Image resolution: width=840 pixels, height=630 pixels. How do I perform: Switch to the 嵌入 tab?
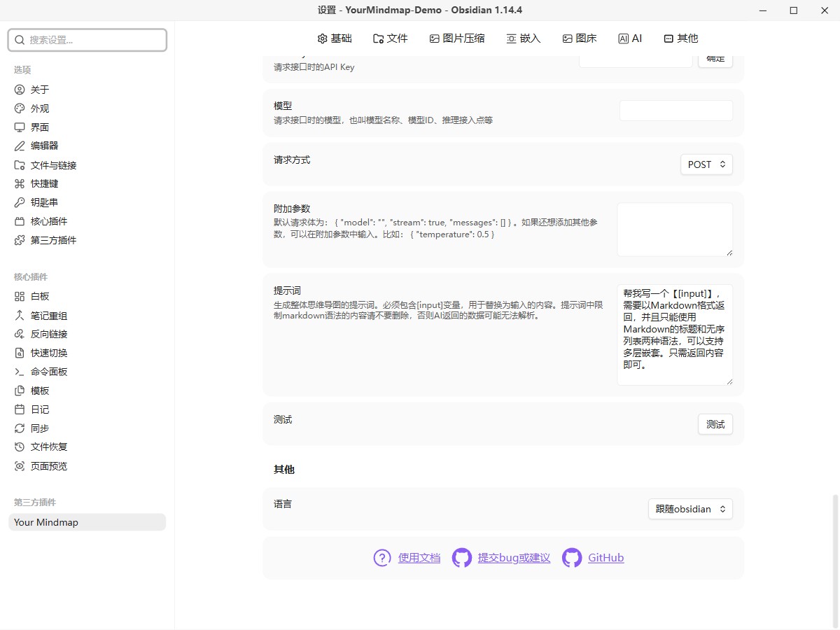(524, 38)
